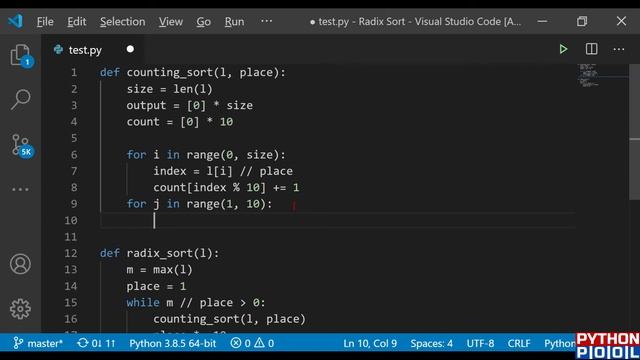Change end of line sequence CRLF
The height and width of the screenshot is (360, 640).
click(x=519, y=343)
